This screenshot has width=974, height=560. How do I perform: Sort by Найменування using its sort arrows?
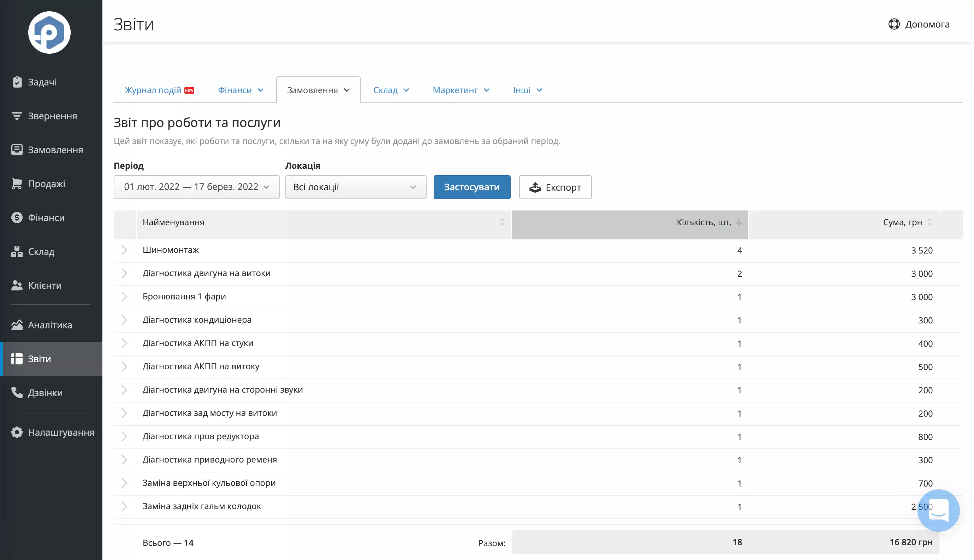(x=502, y=222)
